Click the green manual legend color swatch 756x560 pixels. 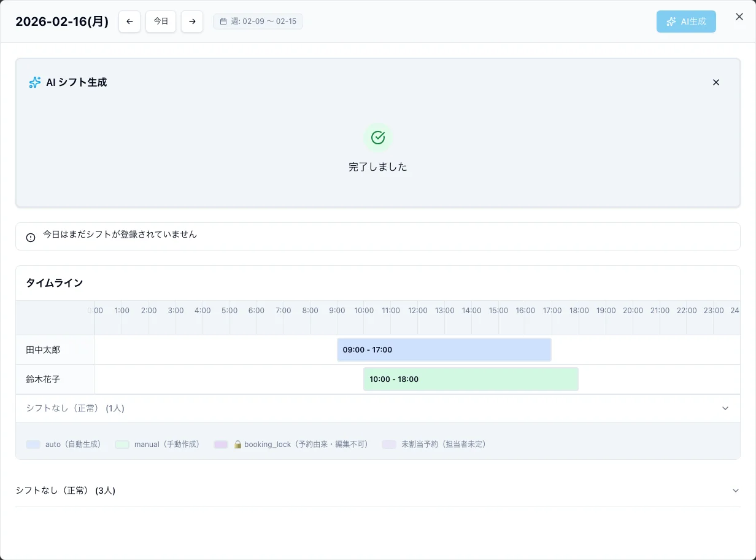tap(123, 444)
